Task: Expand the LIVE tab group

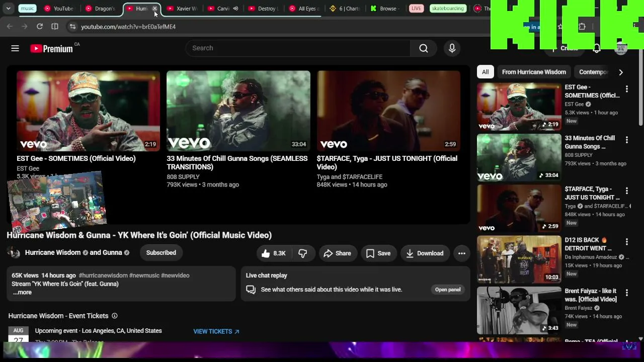Action: click(416, 9)
